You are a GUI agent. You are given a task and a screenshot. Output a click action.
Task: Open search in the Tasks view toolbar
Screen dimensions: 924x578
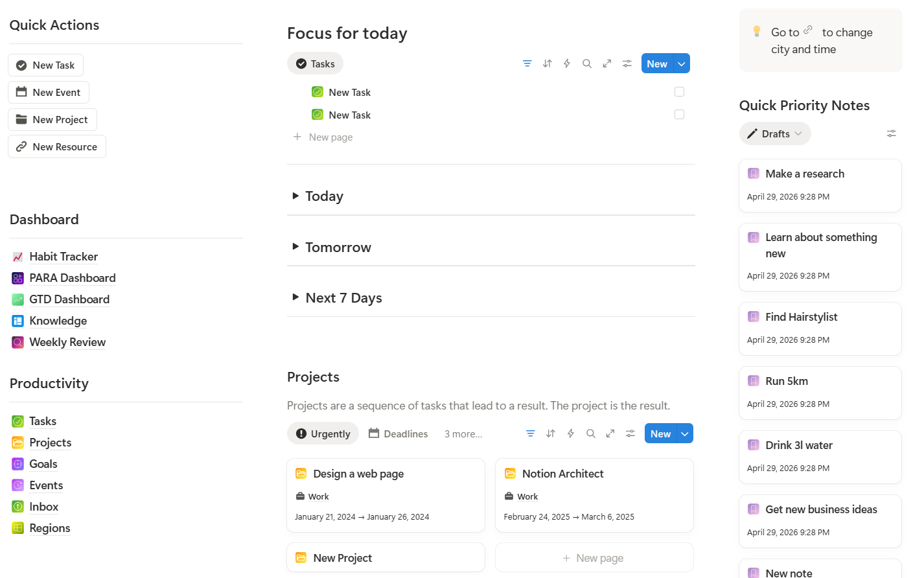point(587,64)
